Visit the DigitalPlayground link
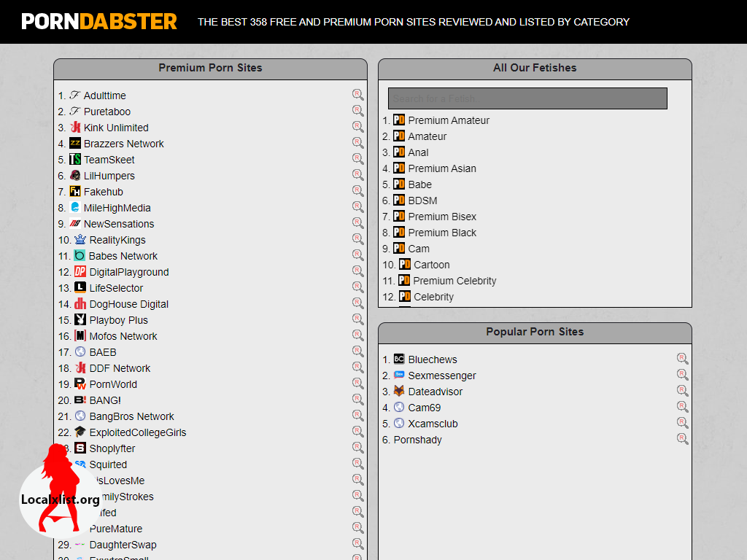 coord(129,273)
